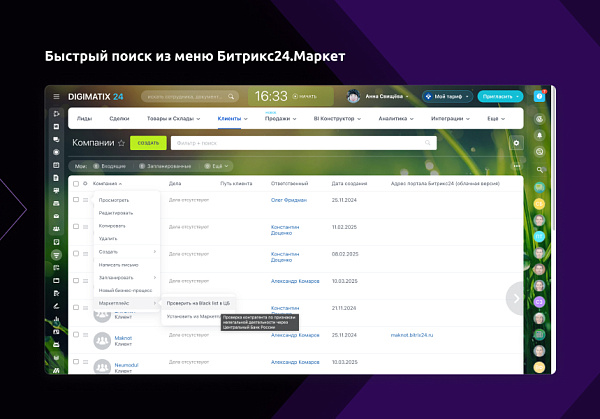Click the search icon in the right panel
600x419 pixels.
(540, 169)
